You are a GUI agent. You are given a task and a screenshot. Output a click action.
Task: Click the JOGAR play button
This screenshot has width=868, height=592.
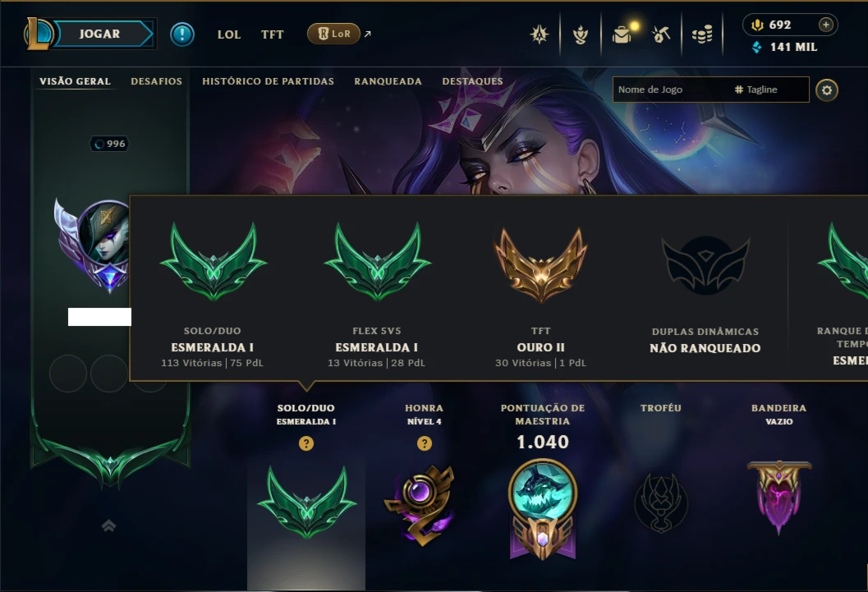pos(100,34)
